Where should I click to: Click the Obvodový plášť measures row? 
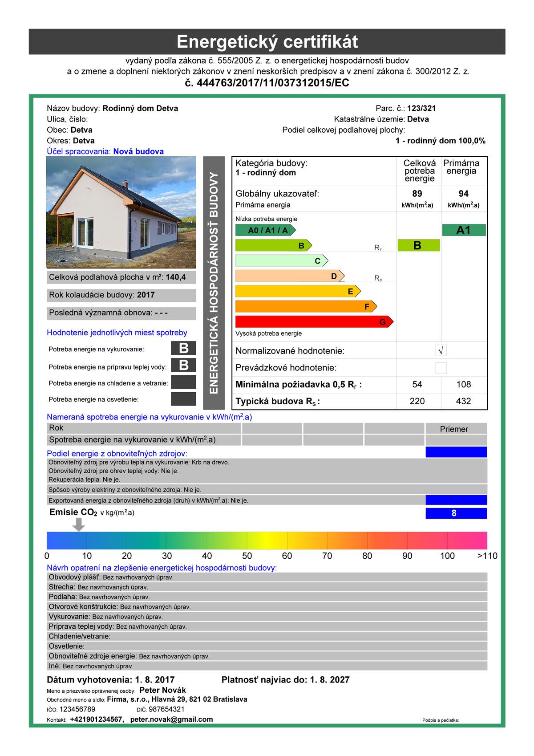[x=267, y=577]
